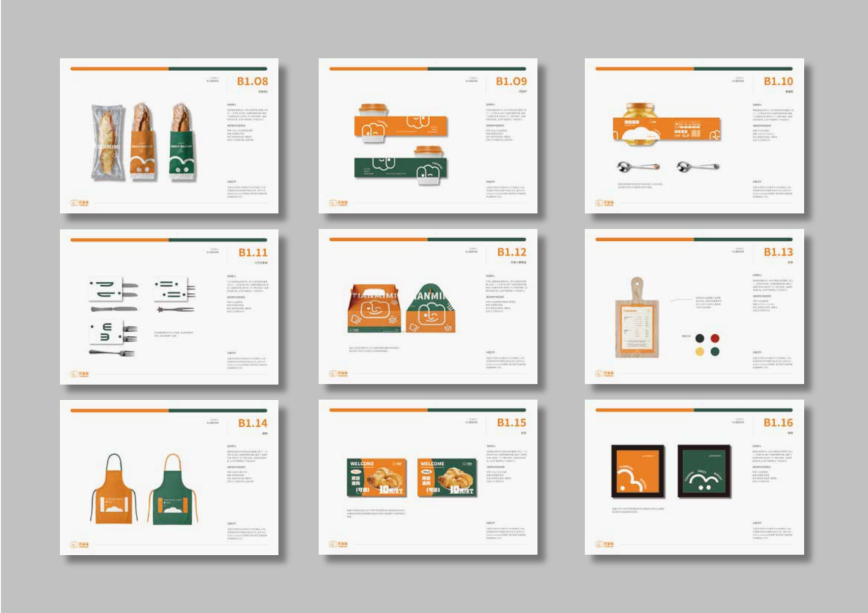Click the B1.13 page heading

click(778, 252)
